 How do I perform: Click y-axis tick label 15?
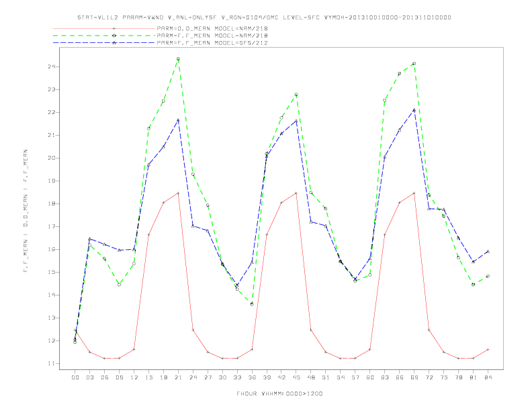[51, 272]
